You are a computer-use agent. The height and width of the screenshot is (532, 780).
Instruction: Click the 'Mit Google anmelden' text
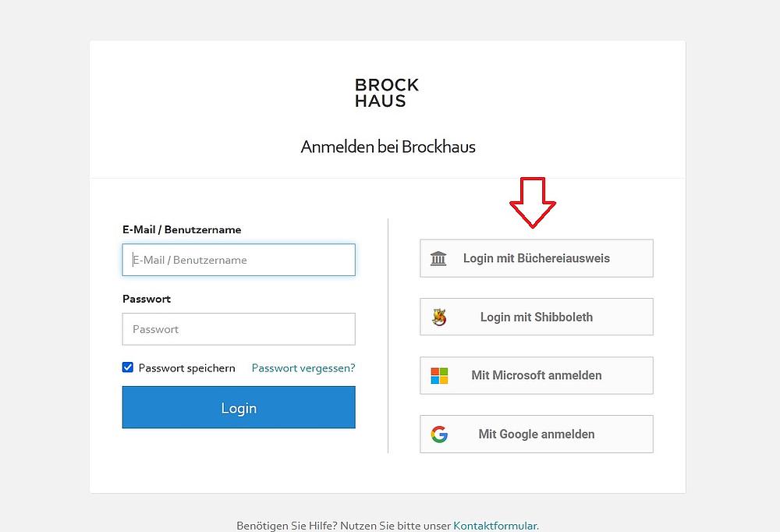point(537,434)
